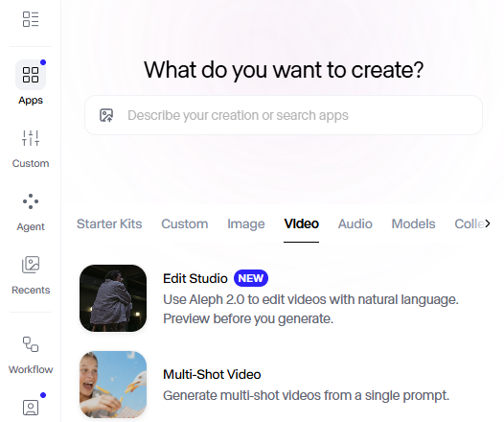This screenshot has width=504, height=422.
Task: Click the profile portrait icon in sidebar
Action: (x=31, y=408)
